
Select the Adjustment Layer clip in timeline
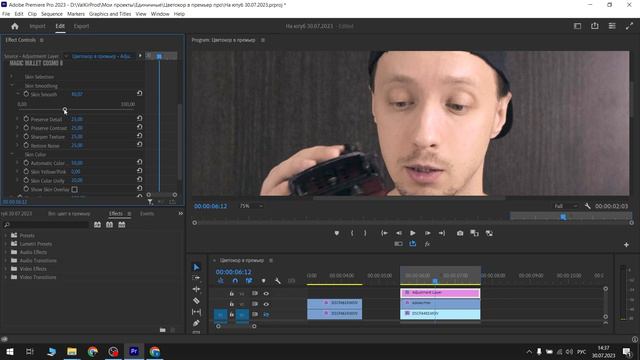pos(440,293)
